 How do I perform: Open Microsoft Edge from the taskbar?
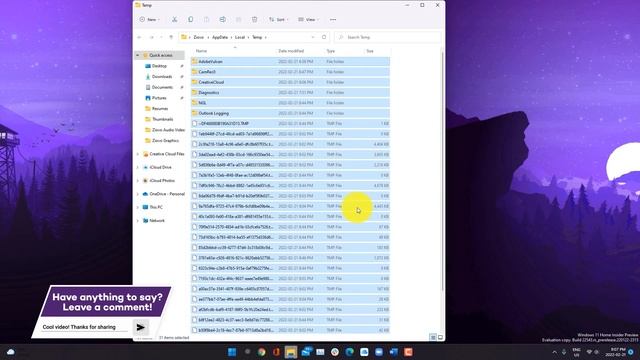tap(350, 352)
